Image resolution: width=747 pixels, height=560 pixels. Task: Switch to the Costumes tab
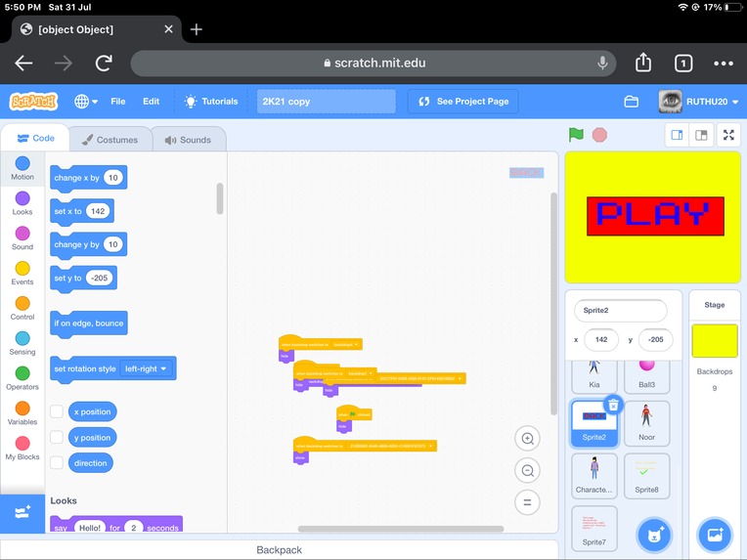point(110,140)
